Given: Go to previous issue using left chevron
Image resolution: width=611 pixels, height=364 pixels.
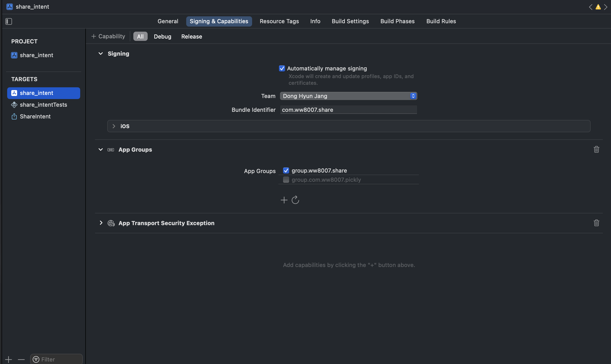Looking at the screenshot, I should [590, 7].
